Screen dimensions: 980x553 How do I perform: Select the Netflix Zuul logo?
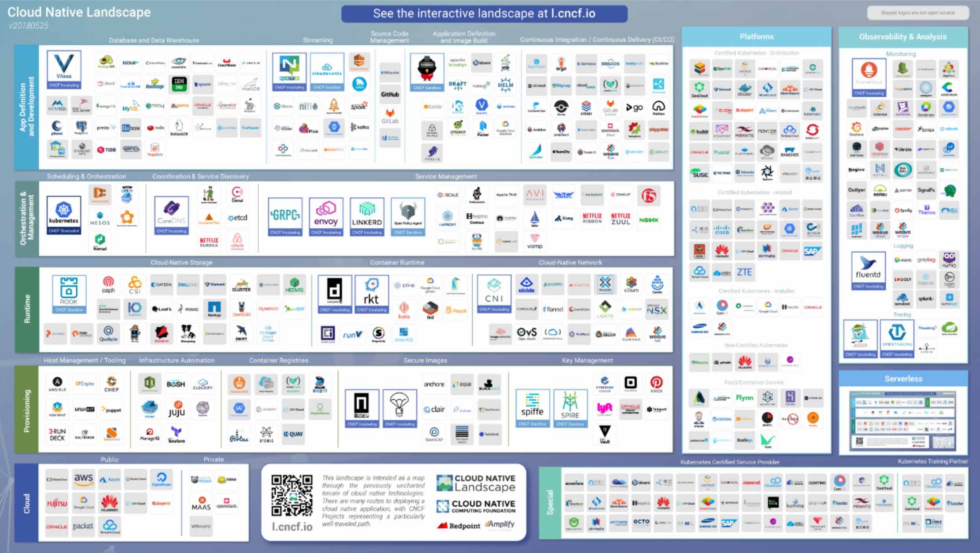pos(621,219)
